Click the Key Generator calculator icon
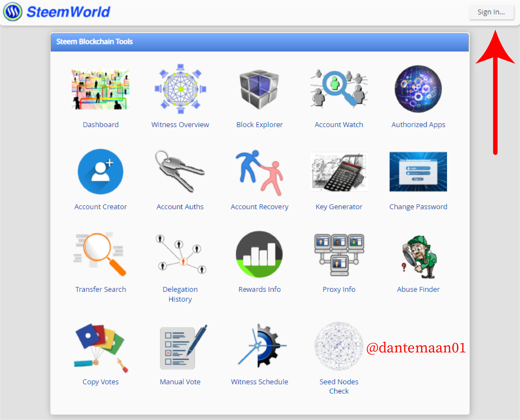Screen dimensions: 520x420 click(x=339, y=172)
